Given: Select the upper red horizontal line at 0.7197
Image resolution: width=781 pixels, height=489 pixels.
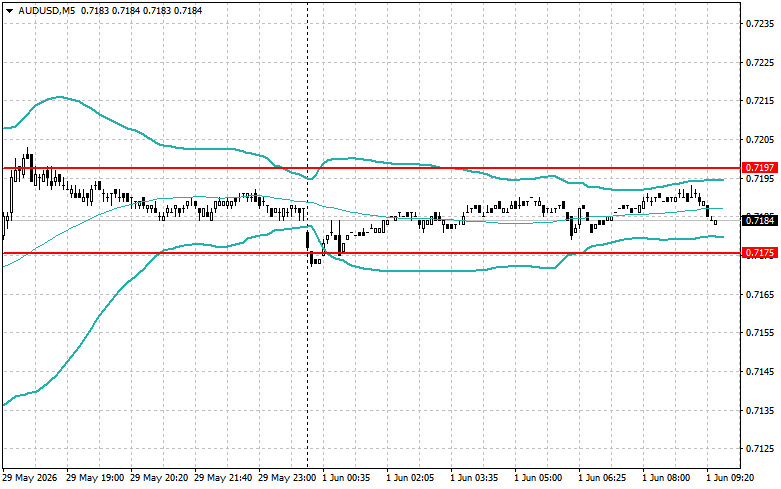Looking at the screenshot, I should pos(372,168).
